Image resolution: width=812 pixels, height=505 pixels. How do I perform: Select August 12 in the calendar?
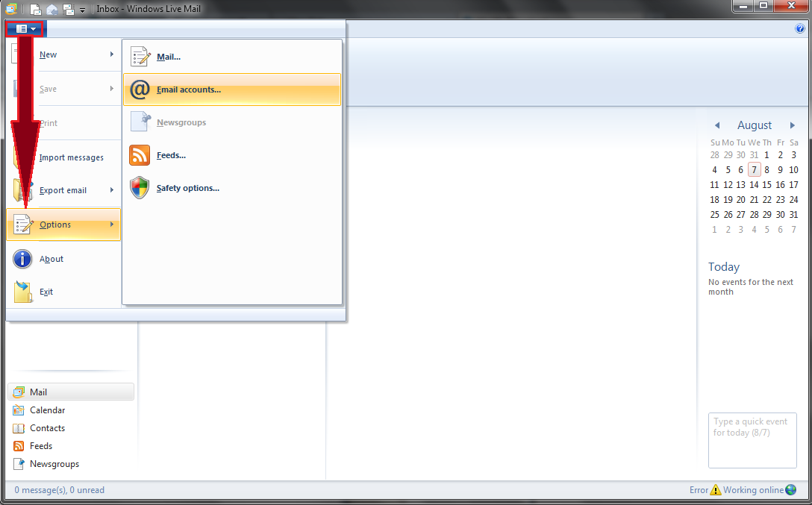pyautogui.click(x=728, y=185)
